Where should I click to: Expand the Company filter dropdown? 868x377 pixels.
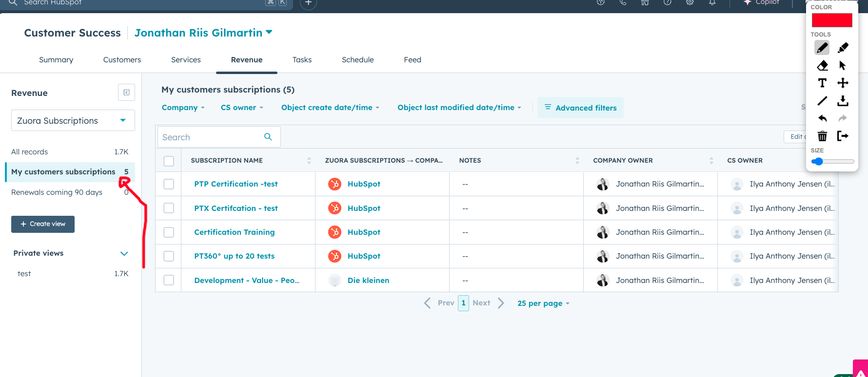[x=183, y=108]
